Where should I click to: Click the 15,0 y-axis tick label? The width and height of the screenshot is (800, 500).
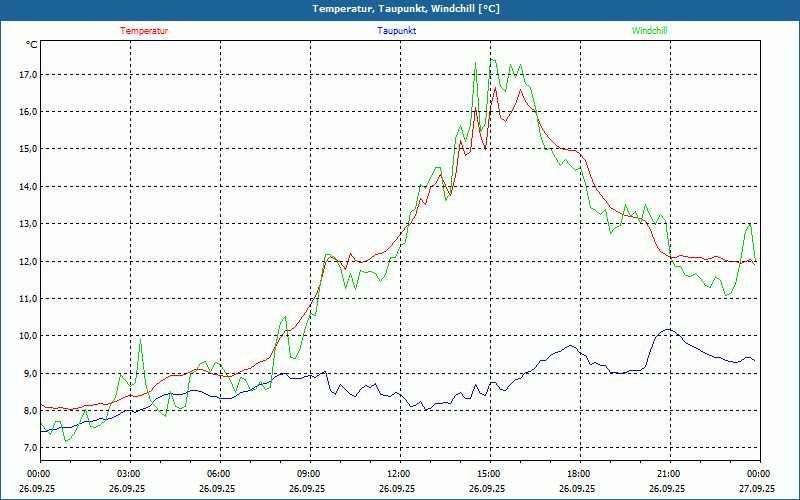point(28,149)
